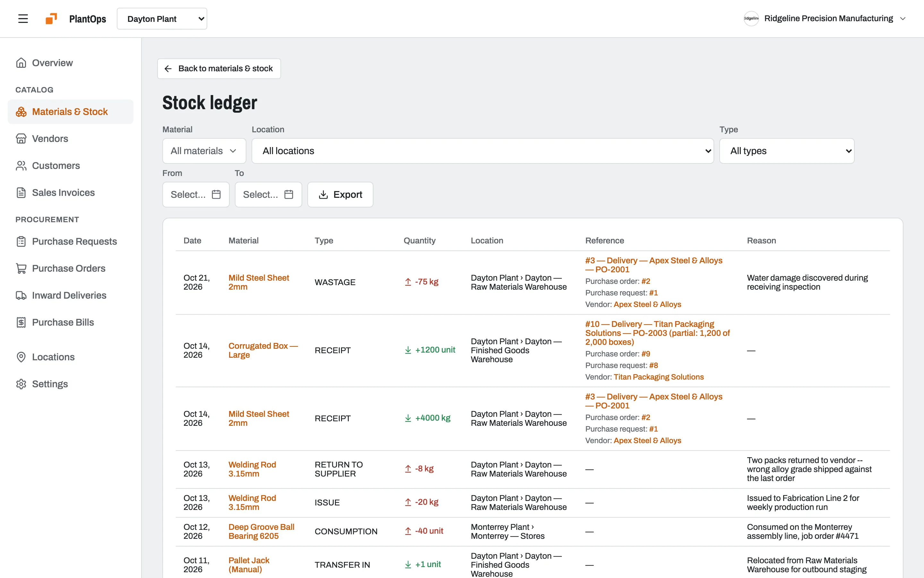Click the Purchase Orders cart icon
The image size is (924, 578).
[x=21, y=268]
